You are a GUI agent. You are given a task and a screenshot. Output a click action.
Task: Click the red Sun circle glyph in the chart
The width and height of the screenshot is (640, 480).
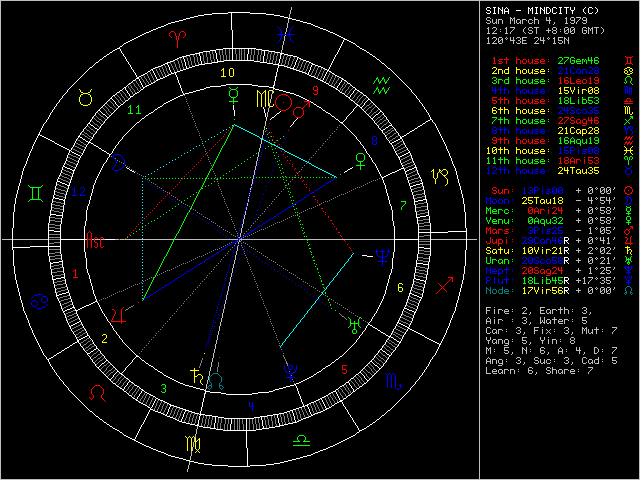coord(283,102)
